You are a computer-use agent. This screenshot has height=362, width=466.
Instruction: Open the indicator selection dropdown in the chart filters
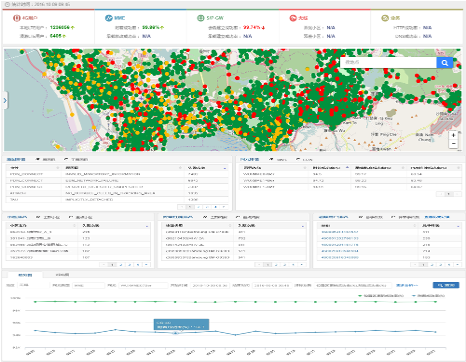coord(353,285)
